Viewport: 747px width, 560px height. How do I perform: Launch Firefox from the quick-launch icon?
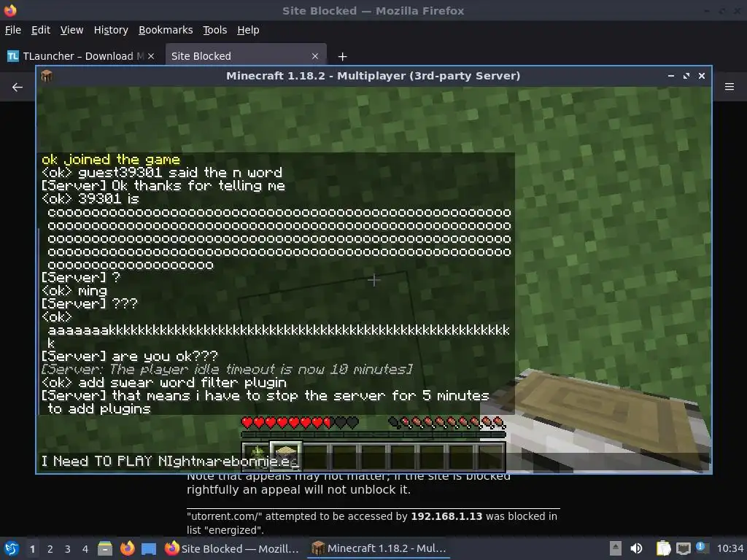pos(127,548)
